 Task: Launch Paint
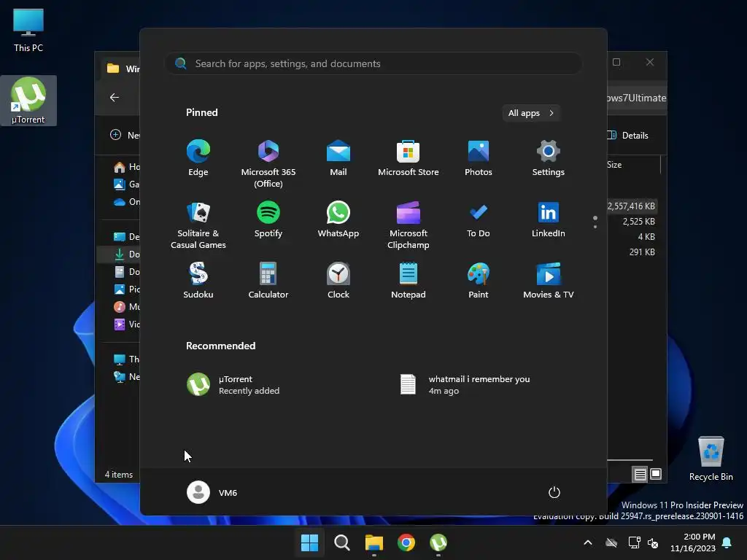(x=479, y=281)
